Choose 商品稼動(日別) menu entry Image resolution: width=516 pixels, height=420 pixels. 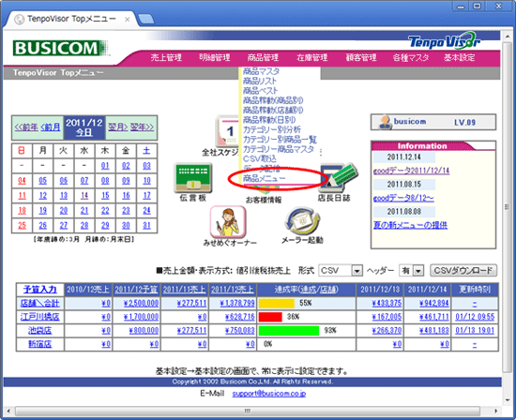pyautogui.click(x=269, y=120)
